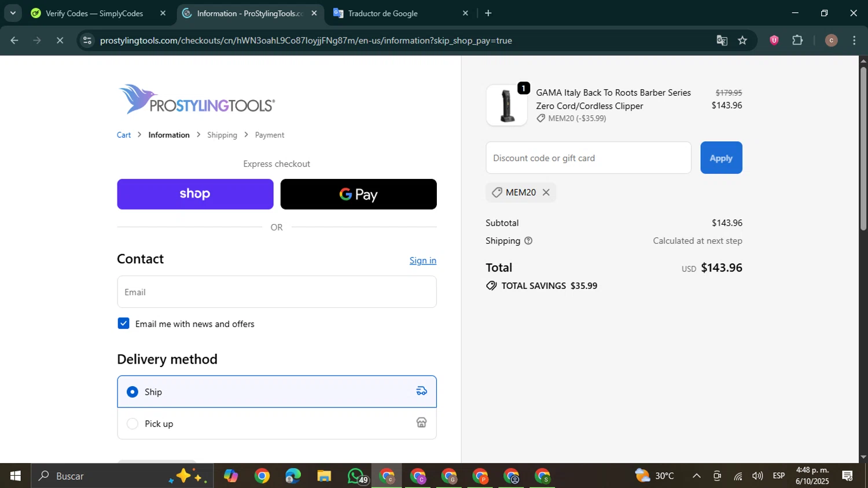Go back to previous page
The width and height of the screenshot is (868, 488).
pyautogui.click(x=14, y=41)
